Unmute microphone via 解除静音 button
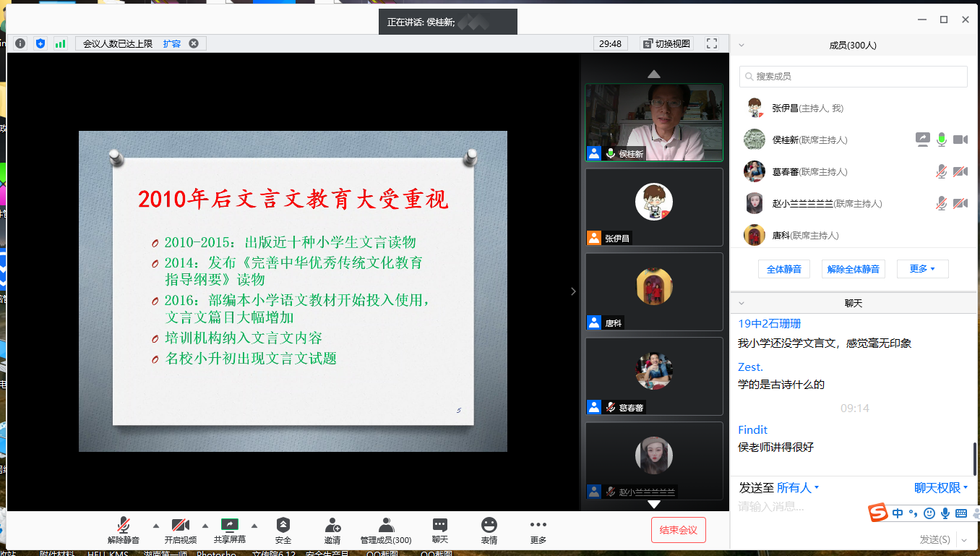Viewport: 980px width, 556px height. click(124, 530)
